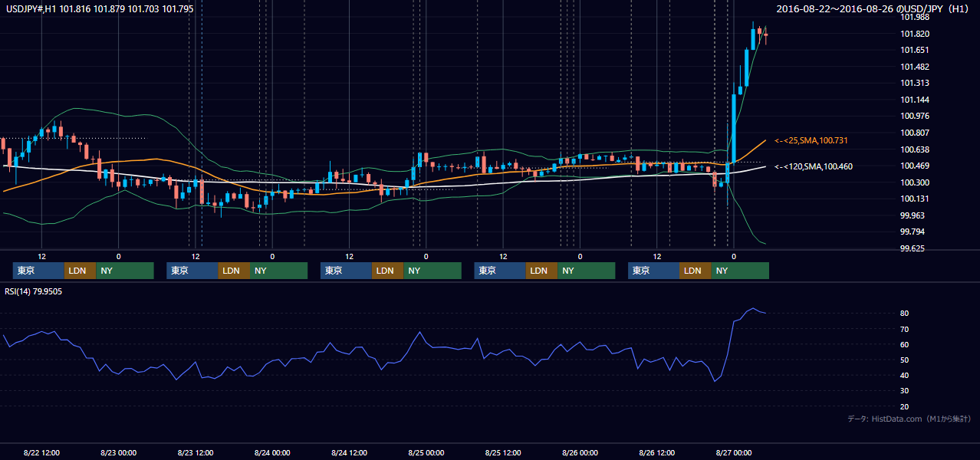The width and height of the screenshot is (980, 460).
Task: Click the 8/23 00:00 time axis label
Action: [118, 453]
